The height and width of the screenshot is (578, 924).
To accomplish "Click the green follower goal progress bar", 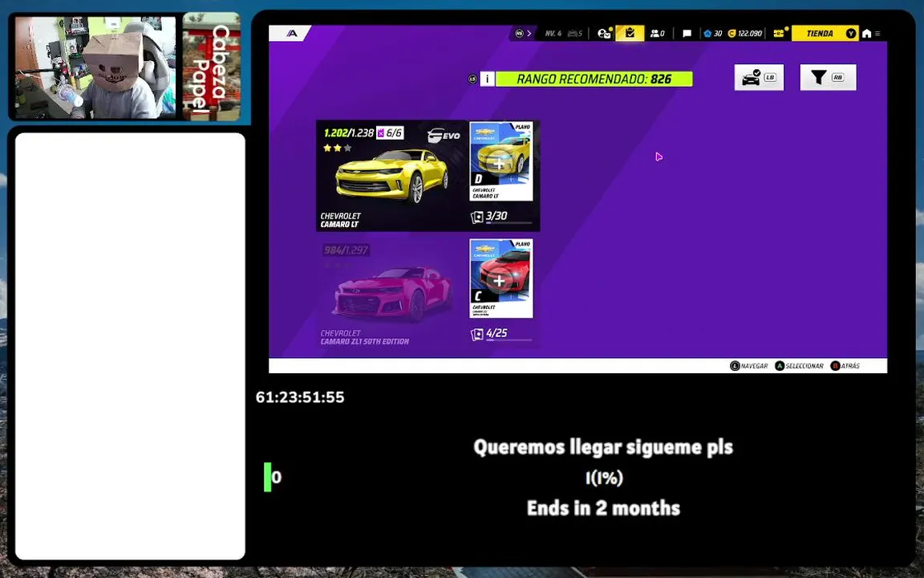I will pyautogui.click(x=268, y=477).
